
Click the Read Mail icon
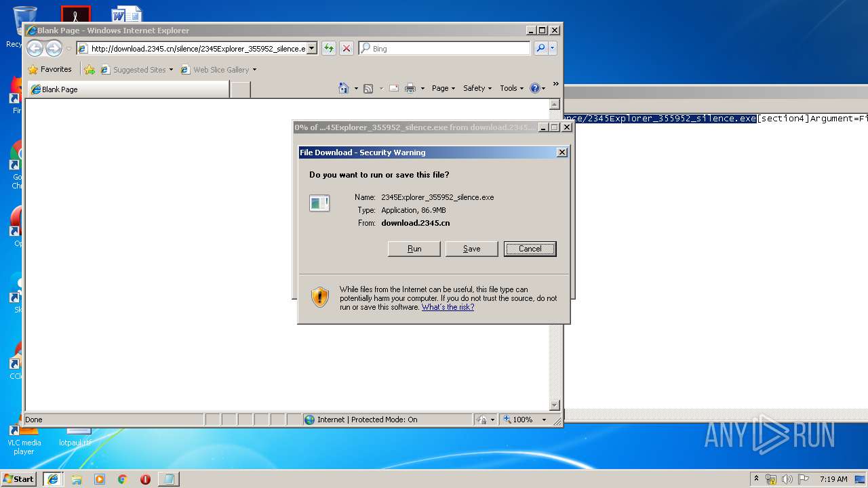pyautogui.click(x=393, y=88)
